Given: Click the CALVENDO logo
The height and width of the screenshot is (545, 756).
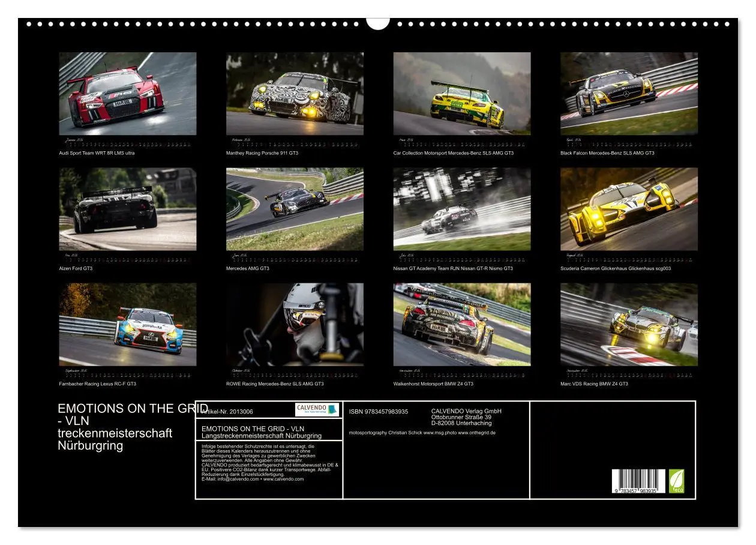Looking at the screenshot, I should click(x=317, y=409).
